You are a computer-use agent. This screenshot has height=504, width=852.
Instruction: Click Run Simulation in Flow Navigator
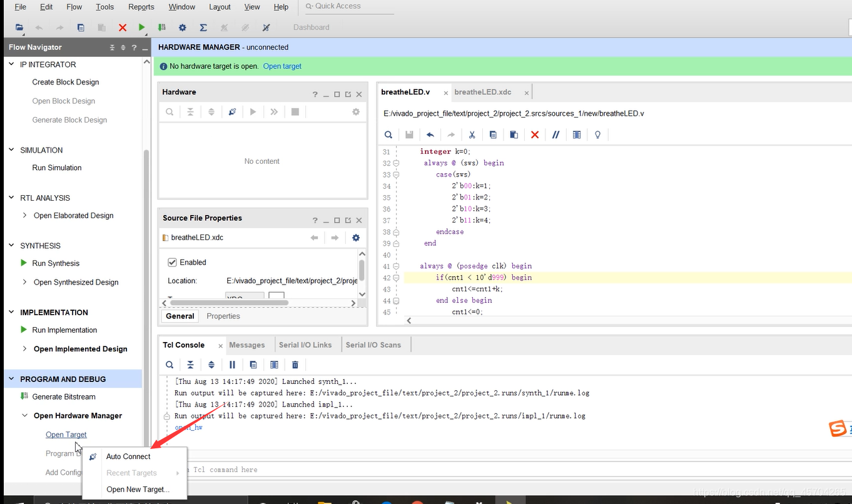[57, 168]
